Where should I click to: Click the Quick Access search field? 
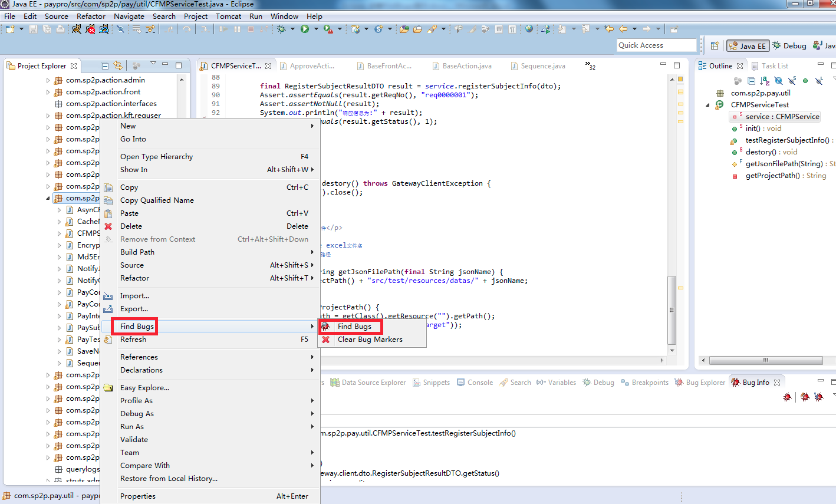(657, 45)
